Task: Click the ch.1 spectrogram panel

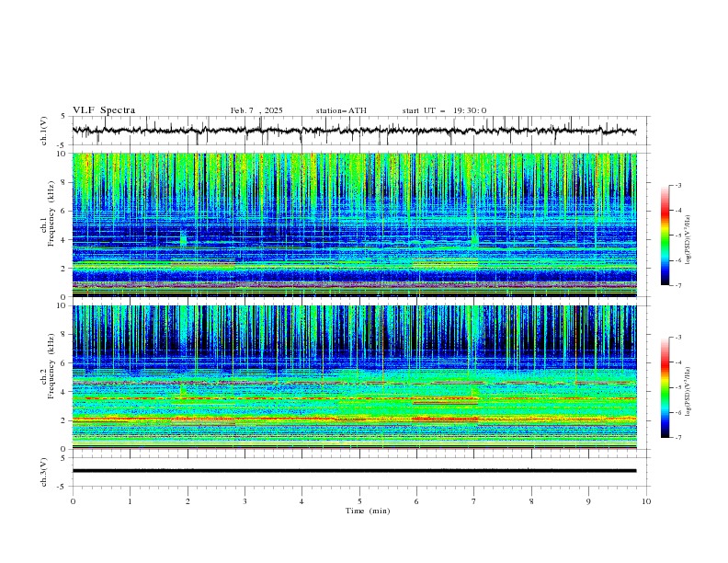Action: (354, 224)
